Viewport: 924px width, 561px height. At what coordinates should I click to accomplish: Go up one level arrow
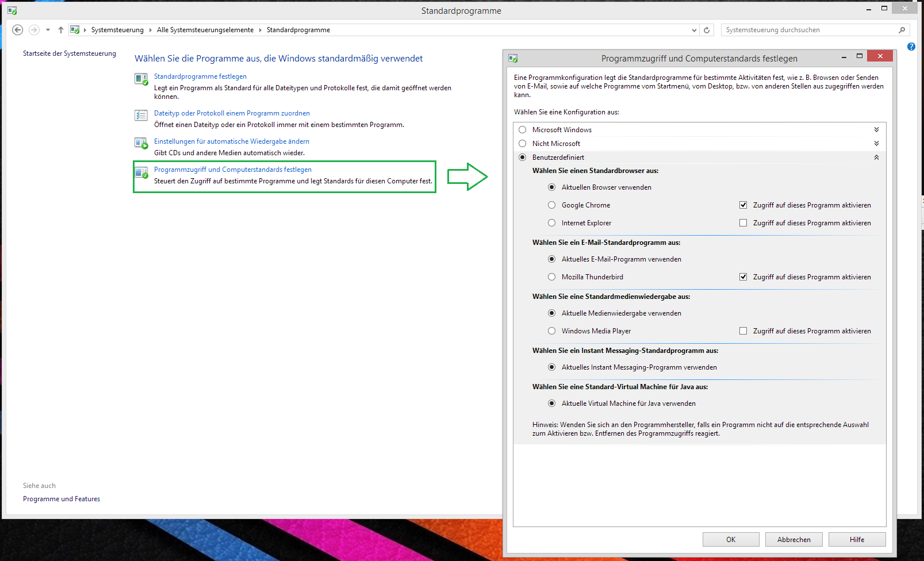[61, 30]
